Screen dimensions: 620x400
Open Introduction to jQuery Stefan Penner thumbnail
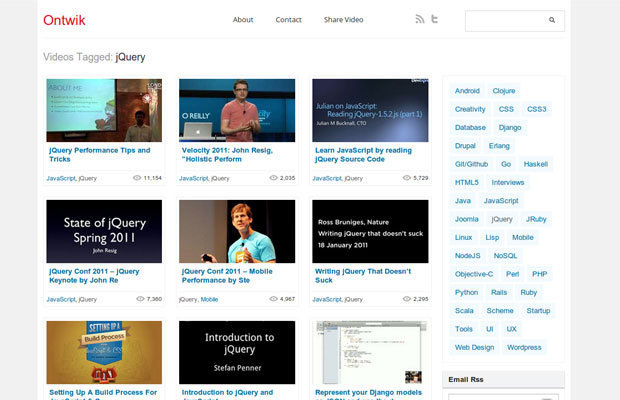tap(237, 352)
